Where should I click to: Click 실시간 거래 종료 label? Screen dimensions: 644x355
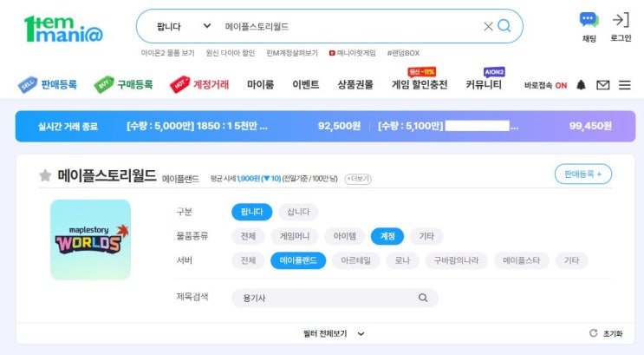coord(68,126)
